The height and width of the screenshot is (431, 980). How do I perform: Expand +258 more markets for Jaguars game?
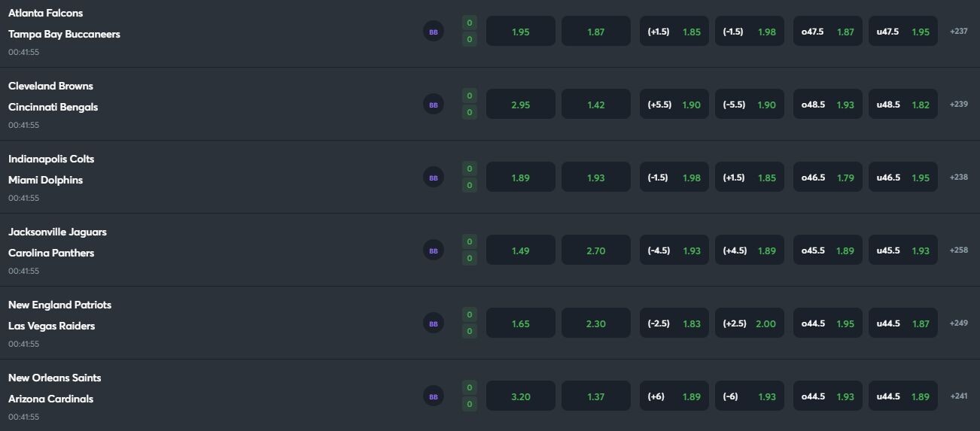point(959,250)
